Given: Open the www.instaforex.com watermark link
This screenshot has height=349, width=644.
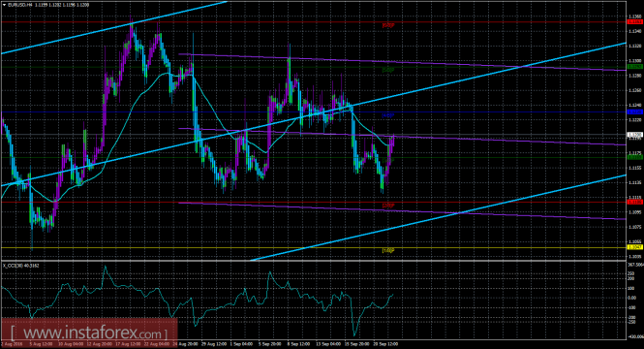Looking at the screenshot, I should pyautogui.click(x=89, y=333).
